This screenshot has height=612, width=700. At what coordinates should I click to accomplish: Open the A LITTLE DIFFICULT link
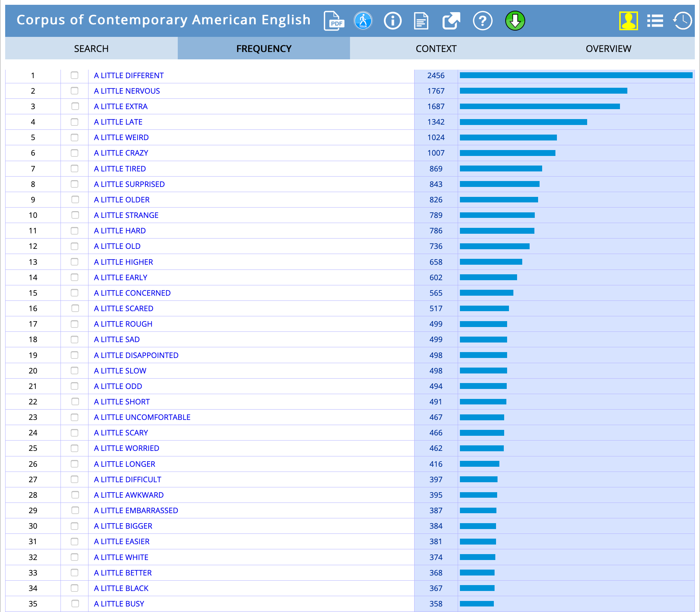pos(128,480)
